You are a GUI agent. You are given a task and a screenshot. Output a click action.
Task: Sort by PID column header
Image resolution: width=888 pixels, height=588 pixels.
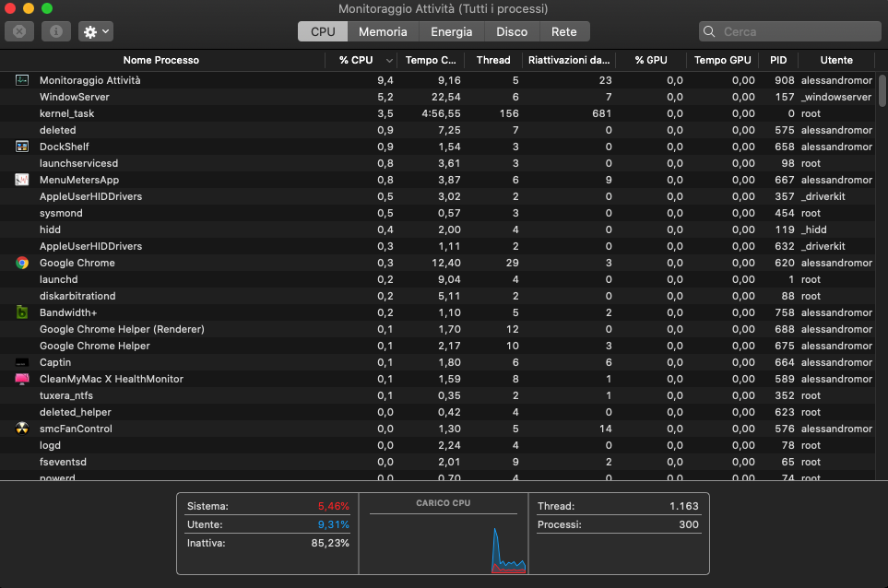pos(778,60)
